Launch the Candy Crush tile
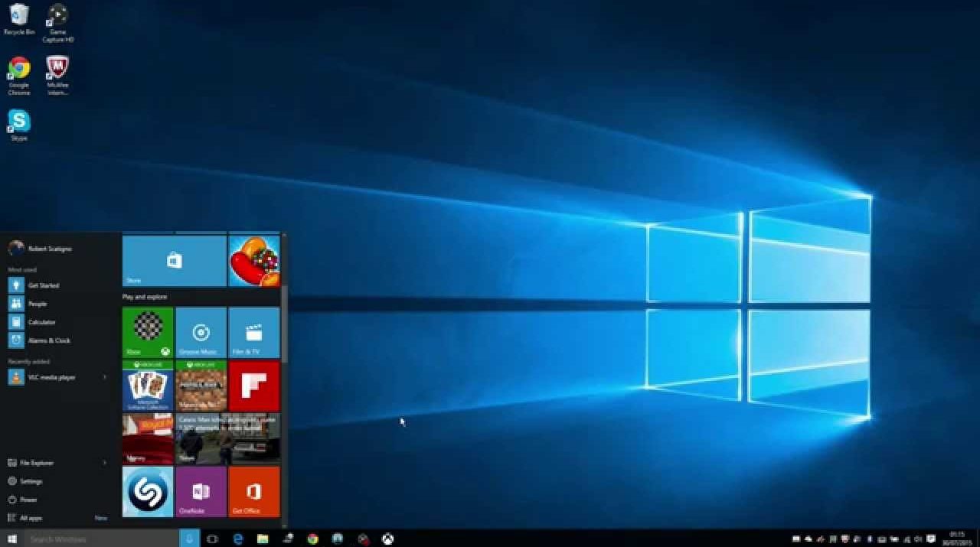The width and height of the screenshot is (980, 547). point(254,261)
